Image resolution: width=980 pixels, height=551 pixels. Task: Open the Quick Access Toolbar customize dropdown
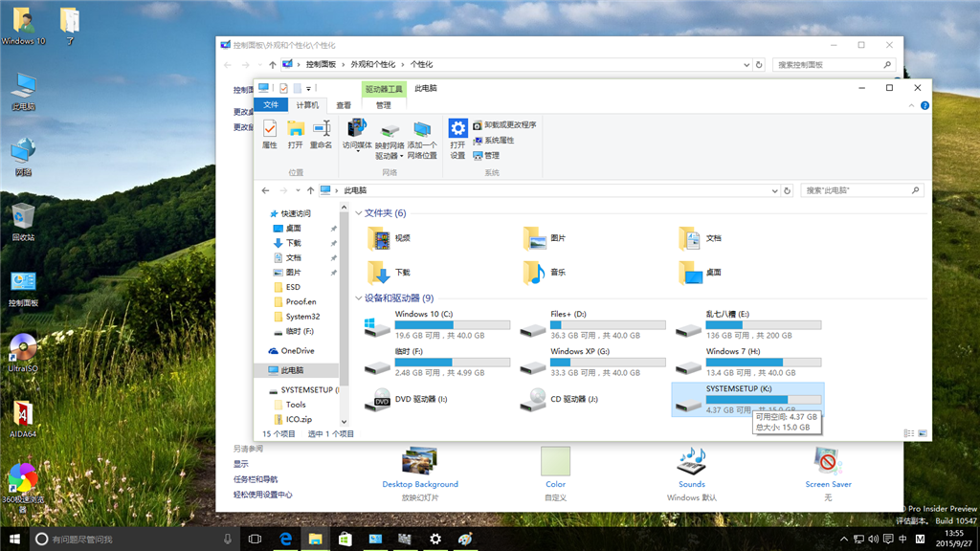coord(309,89)
